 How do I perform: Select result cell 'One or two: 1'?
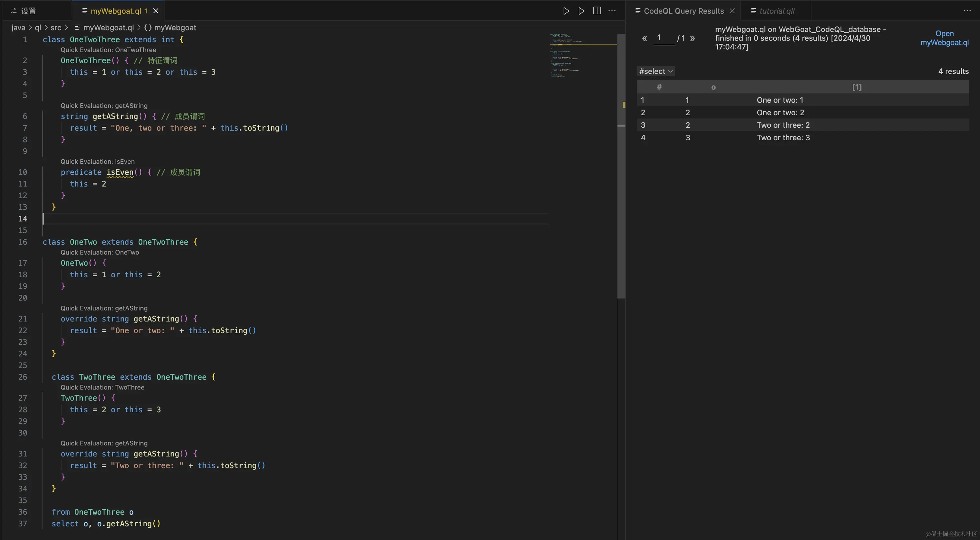[780, 100]
